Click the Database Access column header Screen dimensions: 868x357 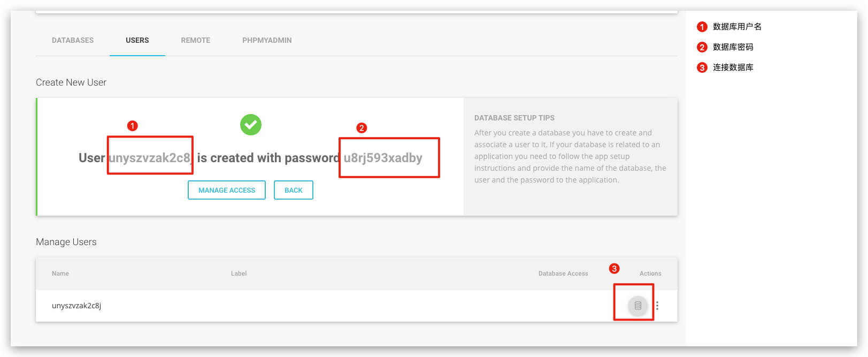563,274
